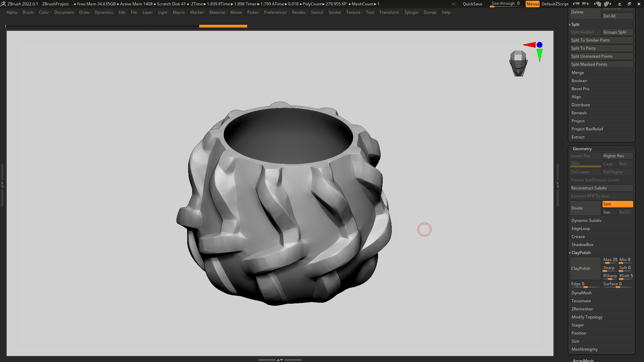Click the Split To Parts button
Screen dimensions: 644x362
(x=601, y=48)
